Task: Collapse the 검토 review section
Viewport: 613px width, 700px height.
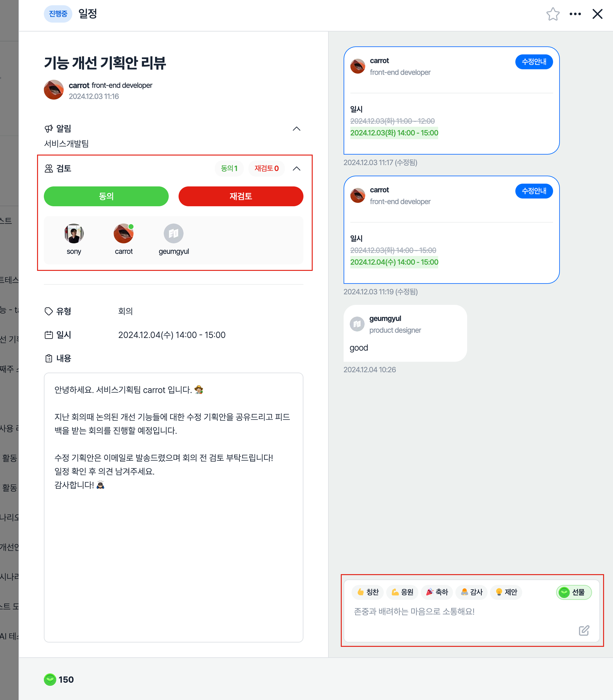Action: pos(297,168)
